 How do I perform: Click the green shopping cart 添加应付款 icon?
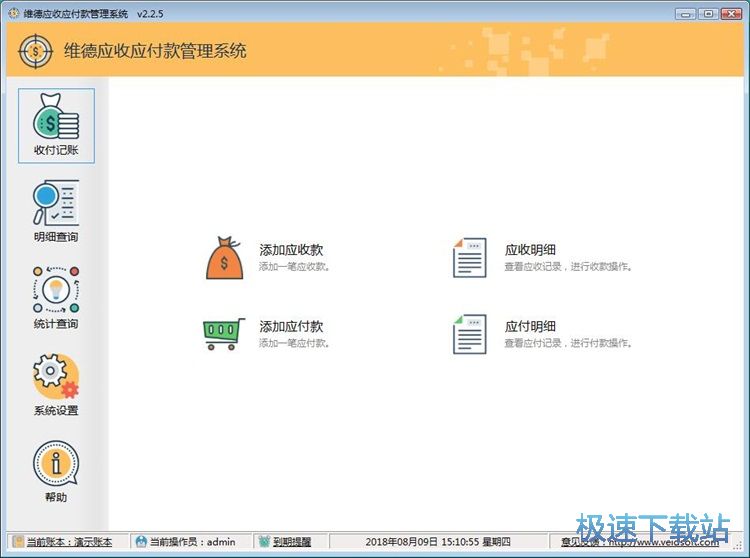(224, 334)
